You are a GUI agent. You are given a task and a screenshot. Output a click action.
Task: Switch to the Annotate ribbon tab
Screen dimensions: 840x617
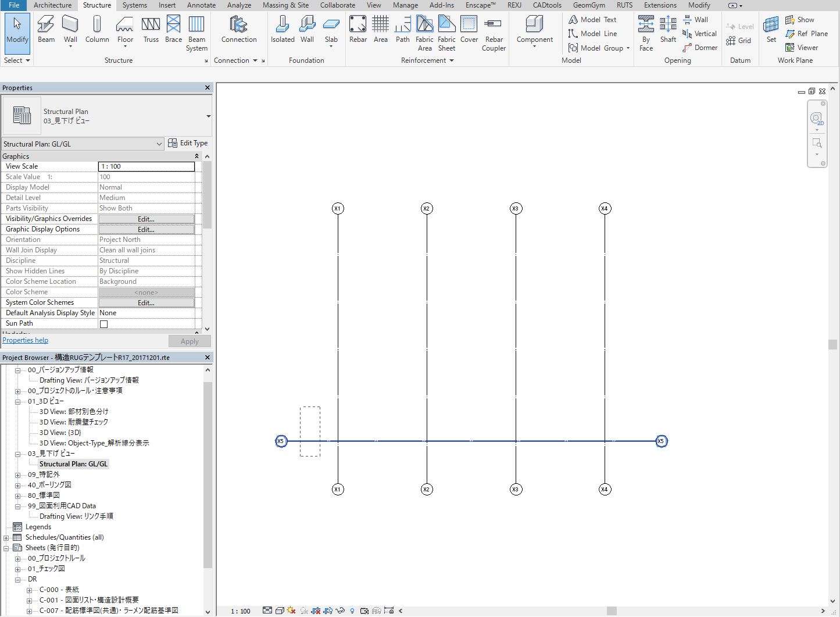pyautogui.click(x=201, y=5)
